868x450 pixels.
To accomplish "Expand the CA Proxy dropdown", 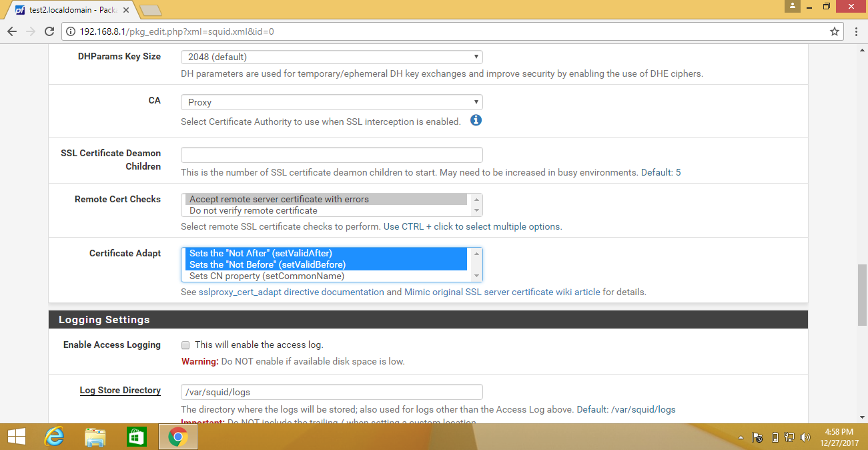I will pos(332,102).
